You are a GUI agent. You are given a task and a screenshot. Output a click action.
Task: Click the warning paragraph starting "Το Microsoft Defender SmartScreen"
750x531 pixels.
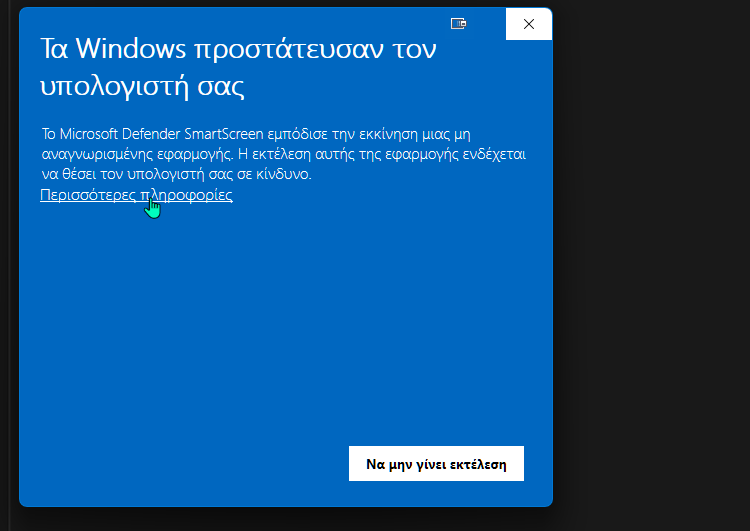click(284, 154)
